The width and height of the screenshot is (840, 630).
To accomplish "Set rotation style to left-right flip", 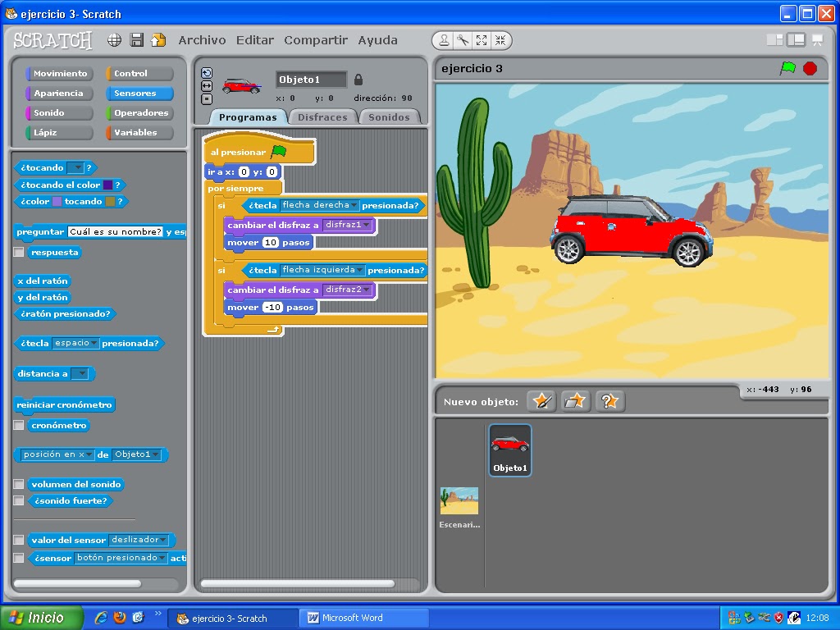I will 206,85.
